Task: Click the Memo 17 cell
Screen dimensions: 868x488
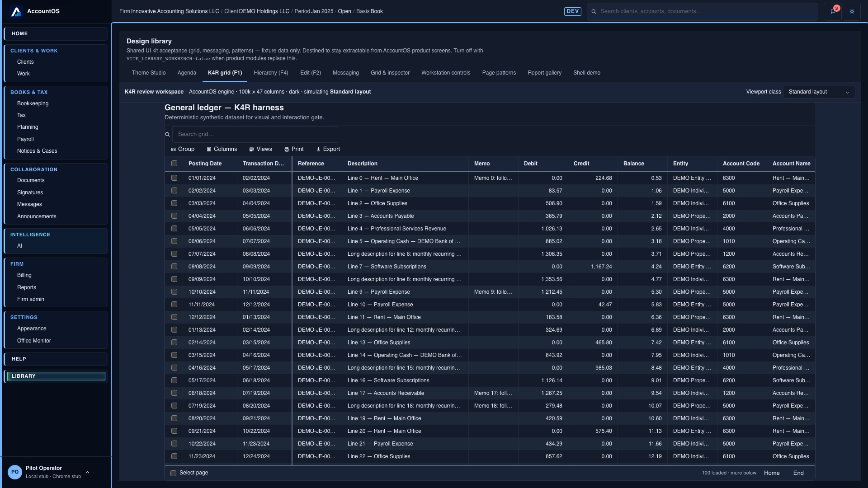Action: [x=493, y=393]
